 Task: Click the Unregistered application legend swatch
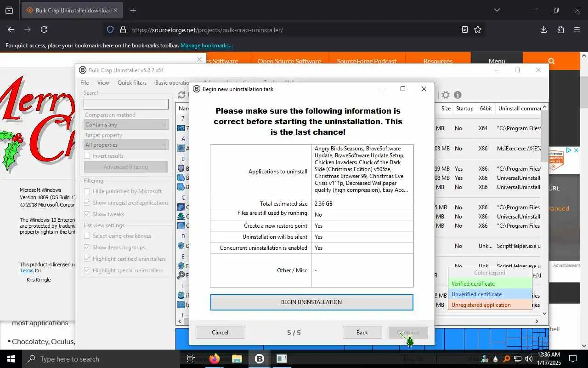pyautogui.click(x=490, y=305)
